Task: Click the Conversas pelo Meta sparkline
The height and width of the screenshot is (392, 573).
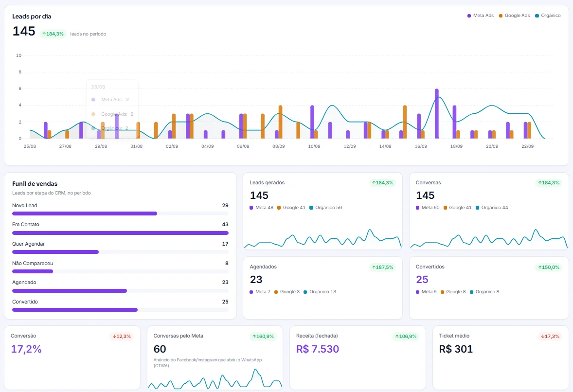Action: [215, 379]
